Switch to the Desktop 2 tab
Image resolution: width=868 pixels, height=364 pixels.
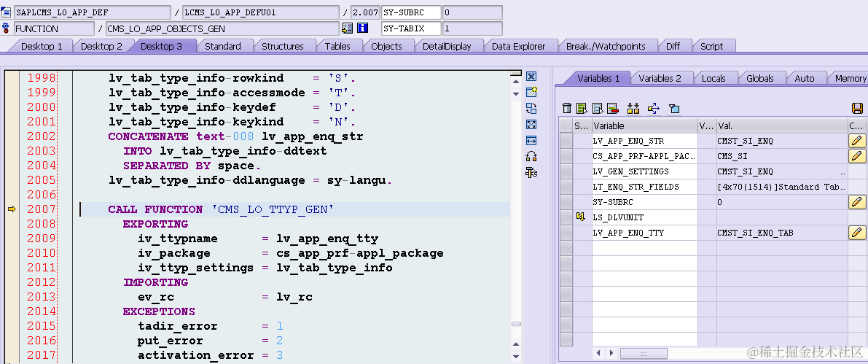click(x=101, y=47)
